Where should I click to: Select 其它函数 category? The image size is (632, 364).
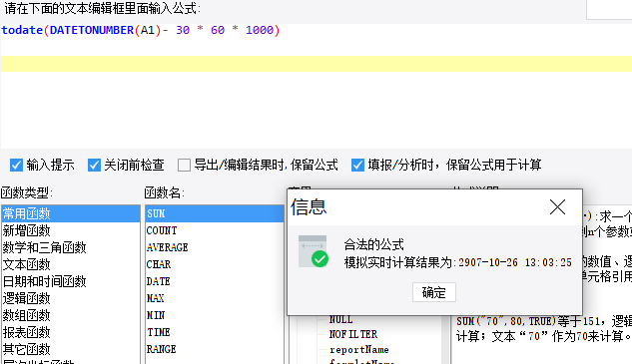point(71,349)
